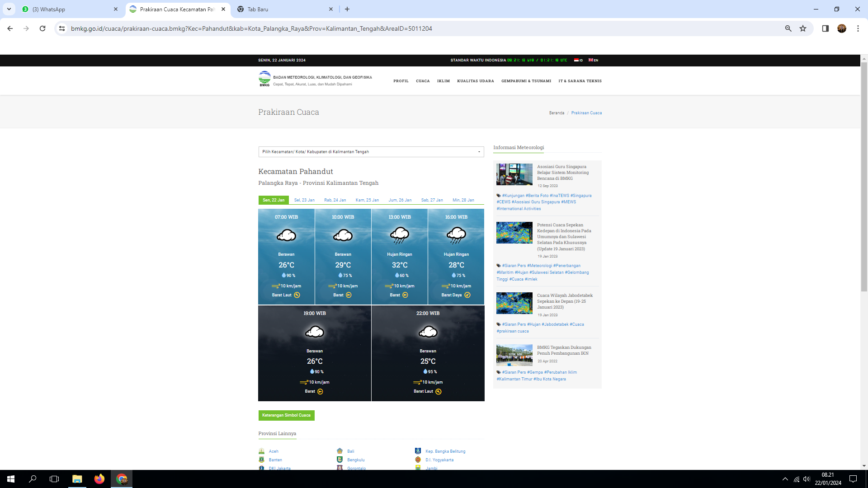The width and height of the screenshot is (868, 488).
Task: Click the Barat Laut wind direction icon at 07:00
Action: tap(297, 295)
